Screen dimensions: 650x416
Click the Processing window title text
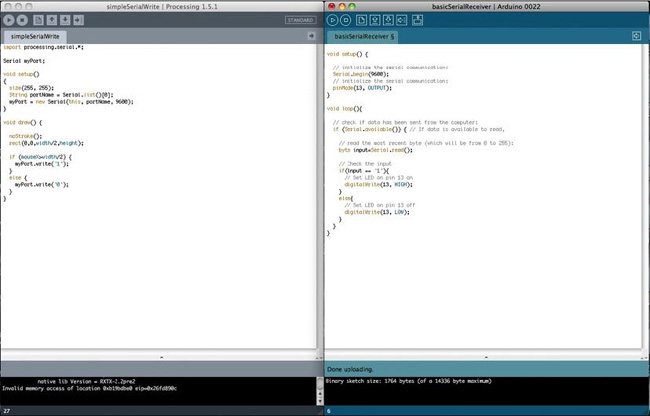coord(162,7)
